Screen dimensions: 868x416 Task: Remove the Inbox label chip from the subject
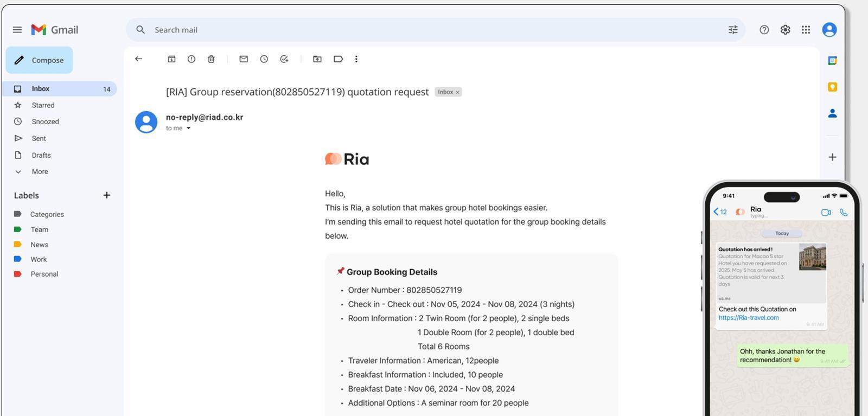click(x=458, y=92)
